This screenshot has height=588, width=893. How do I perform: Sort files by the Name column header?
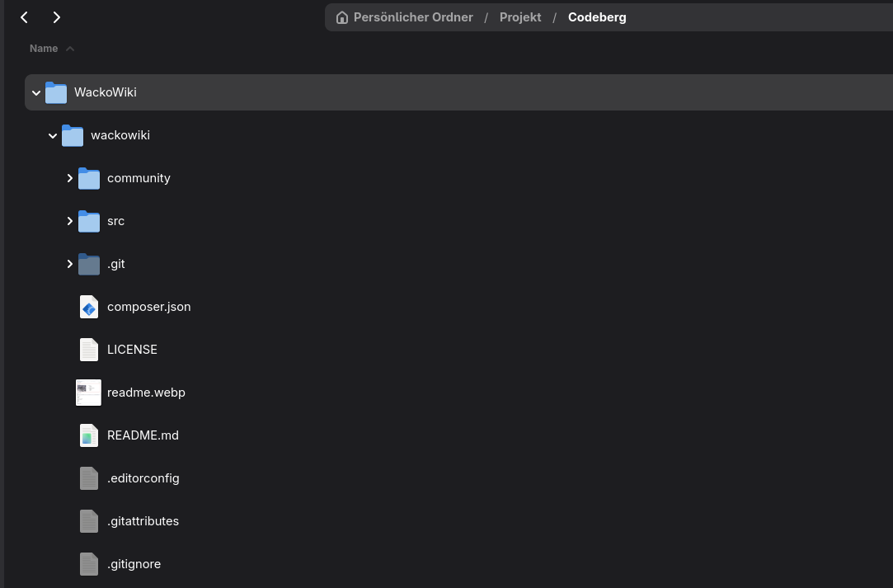[44, 49]
